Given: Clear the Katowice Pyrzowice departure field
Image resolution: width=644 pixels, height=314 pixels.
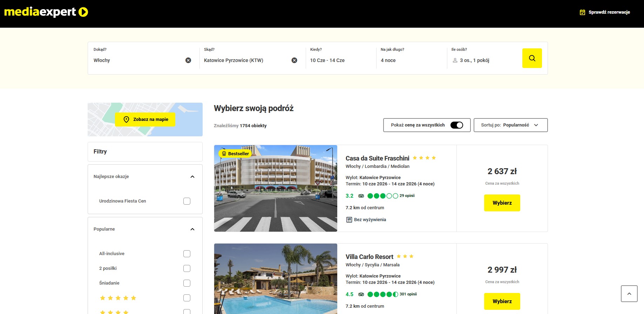Looking at the screenshot, I should point(294,60).
